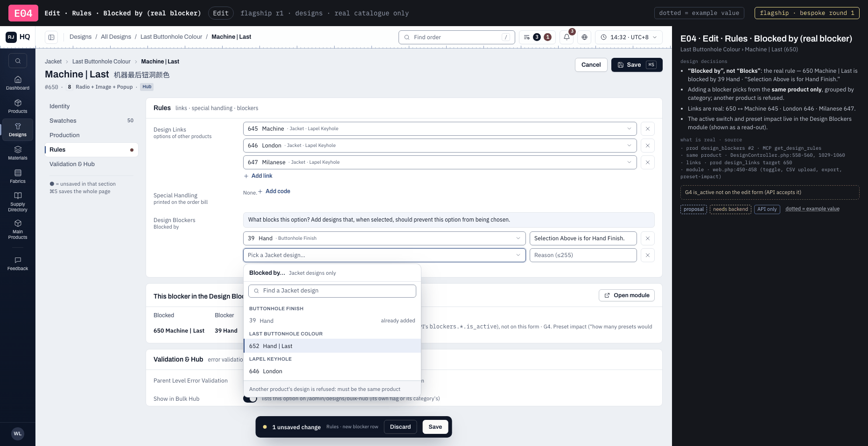Image resolution: width=868 pixels, height=446 pixels.
Task: Select 652 Hand | Last option
Action: point(332,346)
